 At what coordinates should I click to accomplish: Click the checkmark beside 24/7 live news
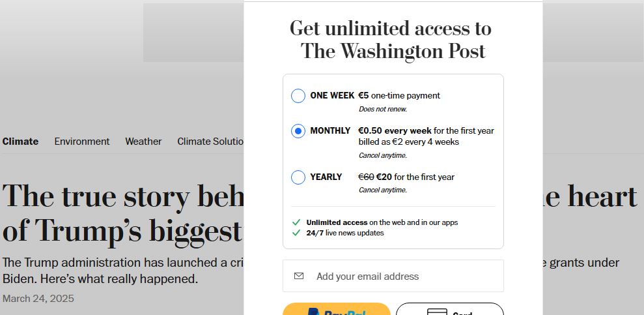click(296, 233)
